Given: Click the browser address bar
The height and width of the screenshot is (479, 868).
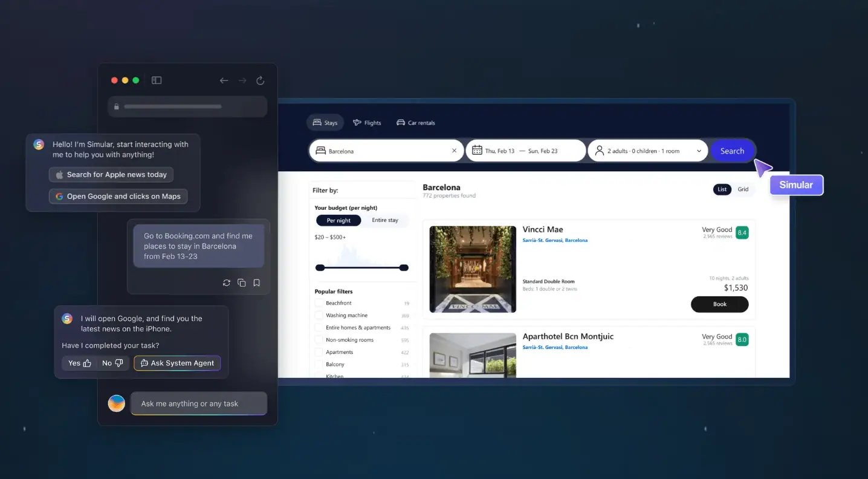Looking at the screenshot, I should tap(187, 106).
